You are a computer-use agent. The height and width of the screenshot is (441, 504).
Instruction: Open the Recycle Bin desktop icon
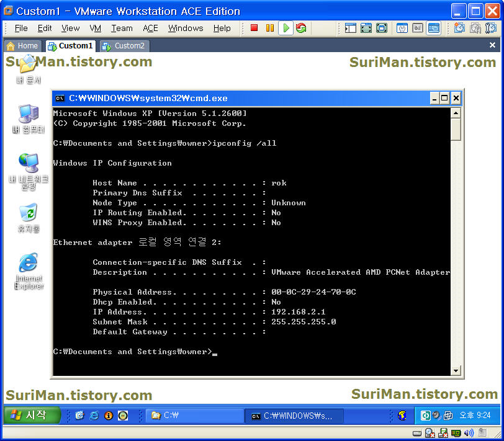click(29, 218)
